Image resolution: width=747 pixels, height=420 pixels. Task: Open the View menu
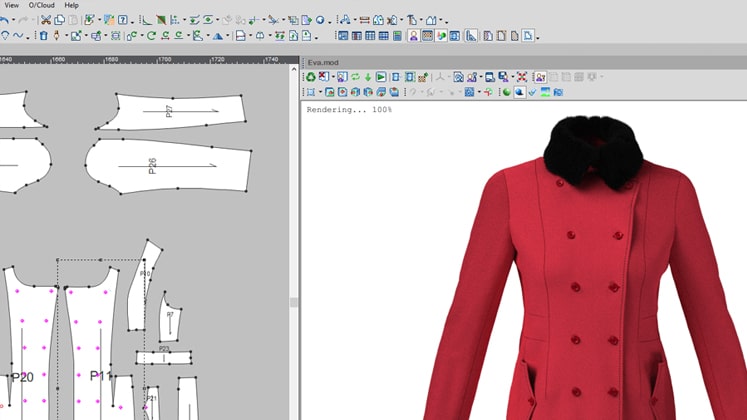coord(11,5)
